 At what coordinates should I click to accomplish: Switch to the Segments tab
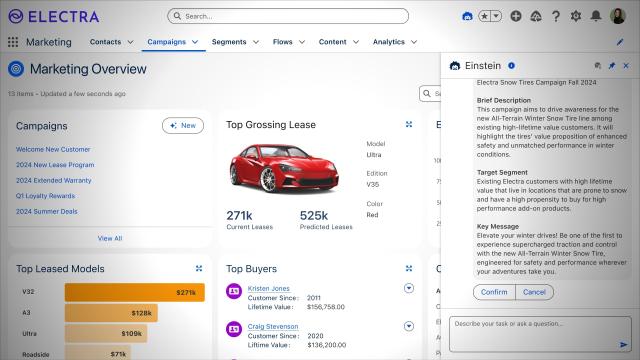(229, 42)
